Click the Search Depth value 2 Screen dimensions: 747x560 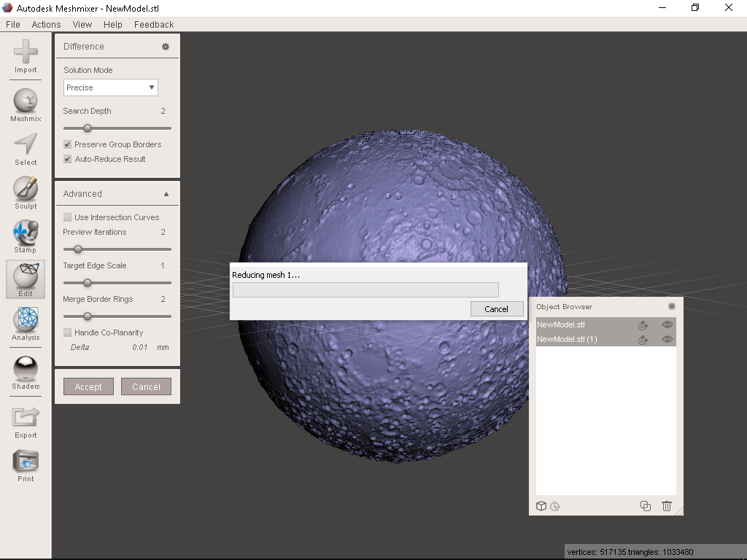[x=163, y=111]
